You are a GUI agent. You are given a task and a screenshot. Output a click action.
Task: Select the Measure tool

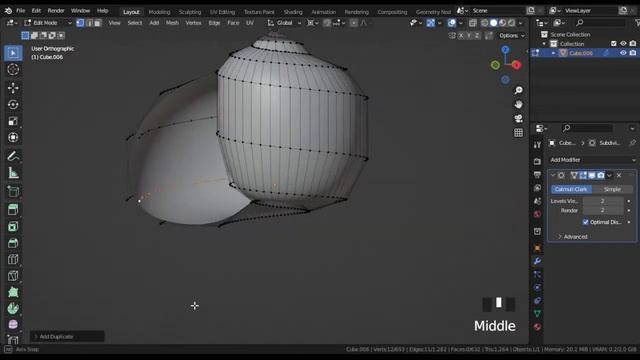coord(13,173)
